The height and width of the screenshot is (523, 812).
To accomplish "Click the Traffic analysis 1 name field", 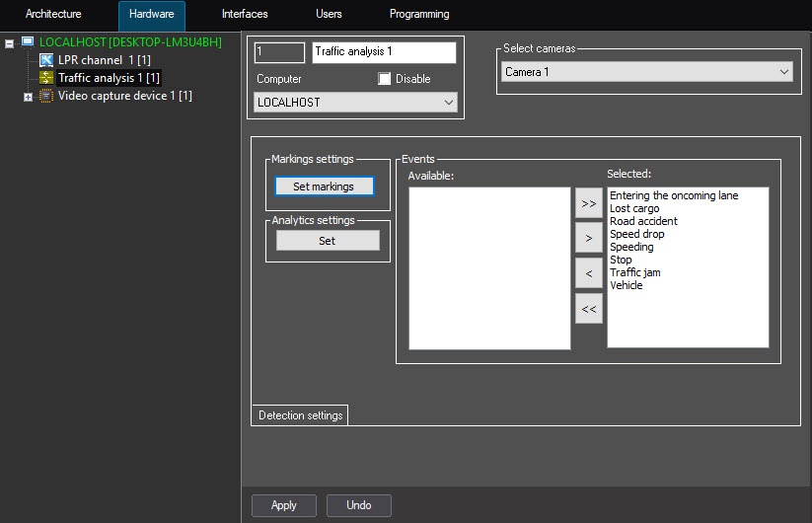I will [x=384, y=52].
